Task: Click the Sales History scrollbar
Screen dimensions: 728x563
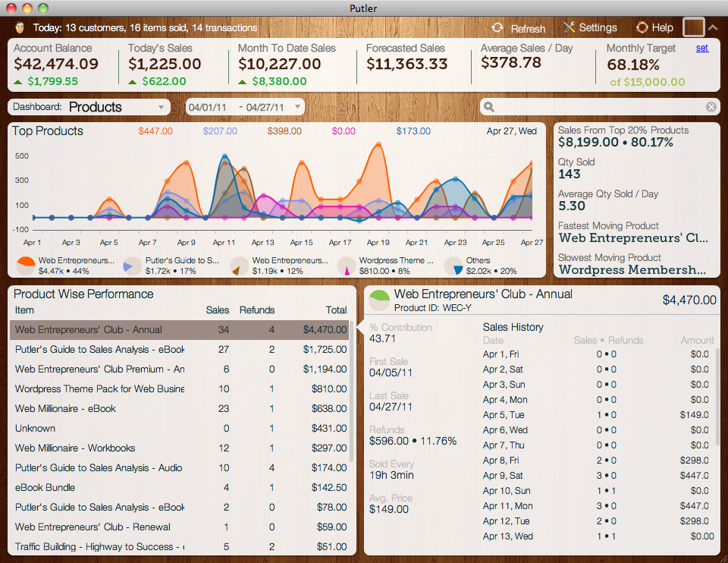Action: [715, 395]
